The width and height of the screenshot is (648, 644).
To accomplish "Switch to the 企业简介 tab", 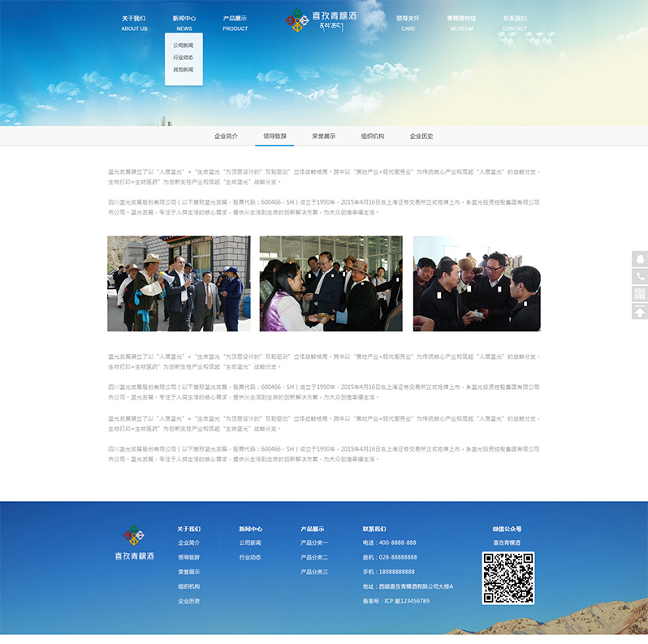I will (226, 136).
